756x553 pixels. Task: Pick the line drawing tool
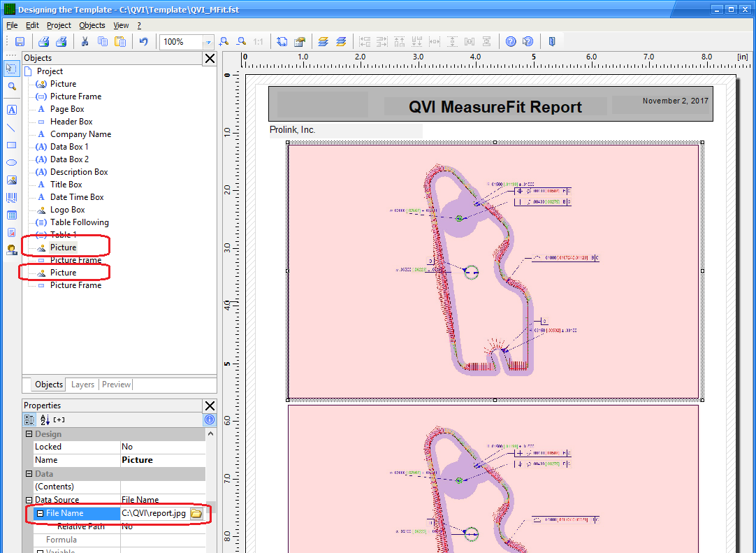[x=12, y=128]
